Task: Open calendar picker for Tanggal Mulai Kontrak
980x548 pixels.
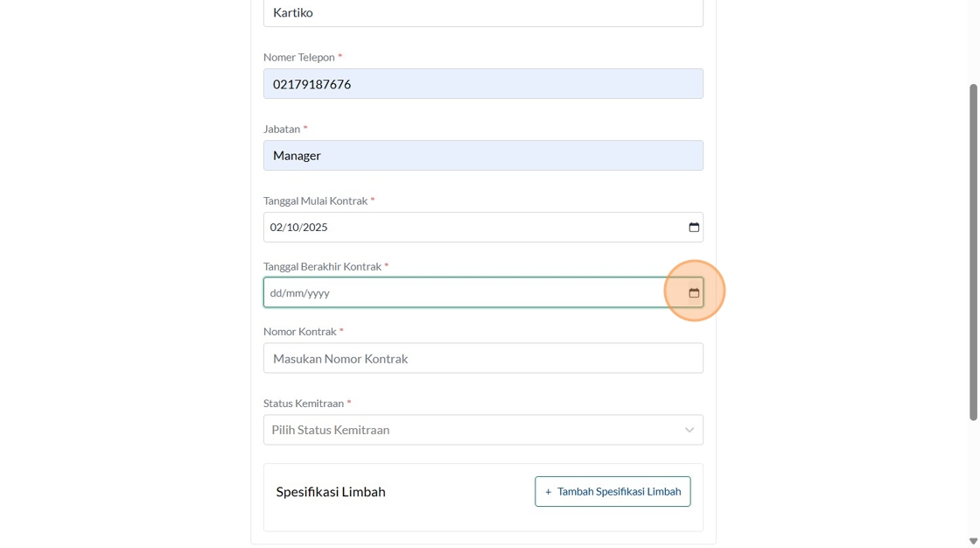Action: (694, 228)
